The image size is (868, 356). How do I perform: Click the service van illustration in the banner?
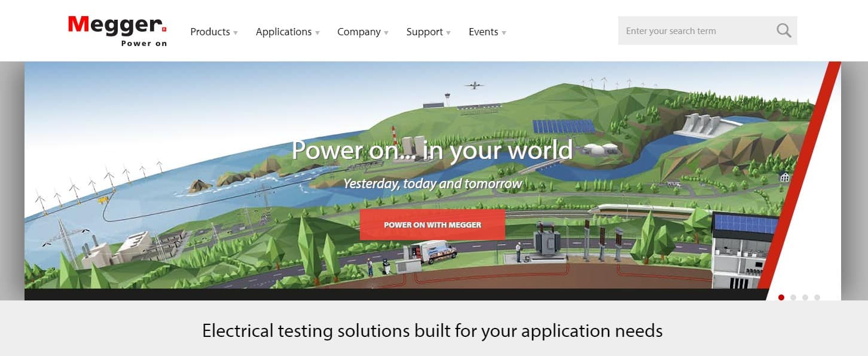pyautogui.click(x=430, y=250)
